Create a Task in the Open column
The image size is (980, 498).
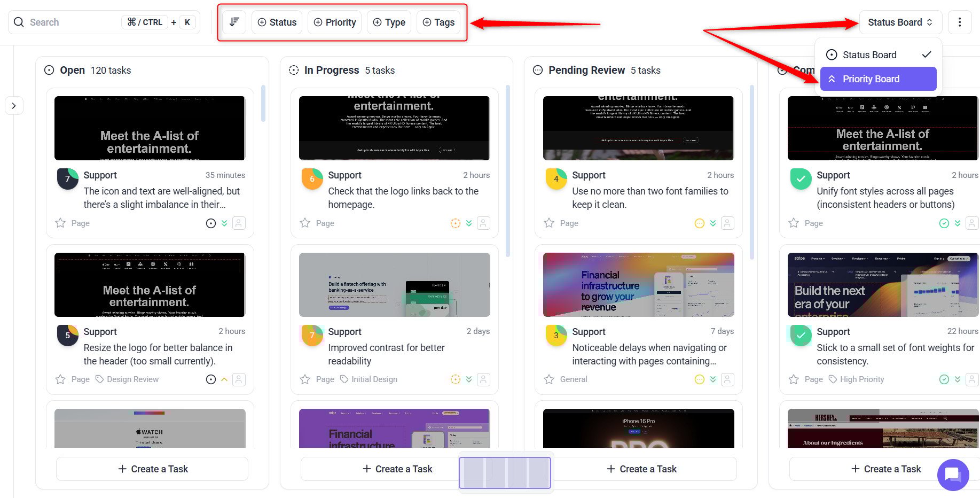click(152, 469)
